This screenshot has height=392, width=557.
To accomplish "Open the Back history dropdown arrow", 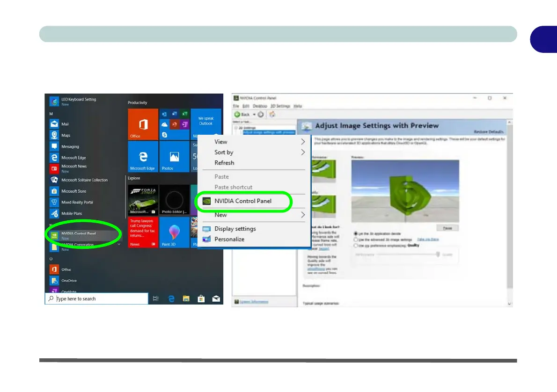I will point(254,114).
